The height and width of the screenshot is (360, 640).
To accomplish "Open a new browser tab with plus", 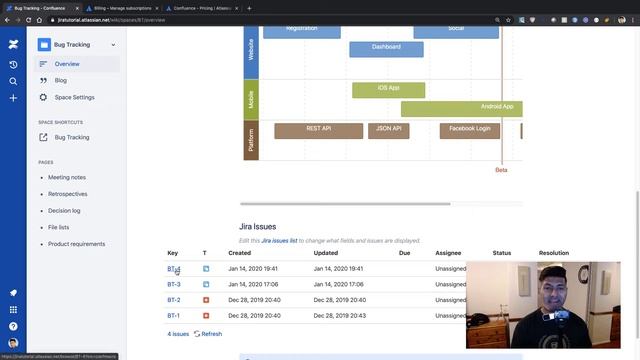I will pos(249,8).
